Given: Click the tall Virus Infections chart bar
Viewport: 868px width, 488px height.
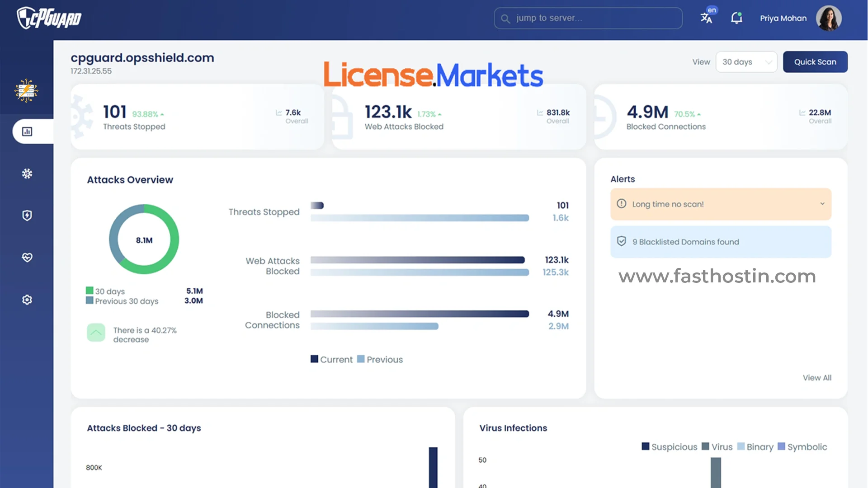Looking at the screenshot, I should (x=716, y=473).
